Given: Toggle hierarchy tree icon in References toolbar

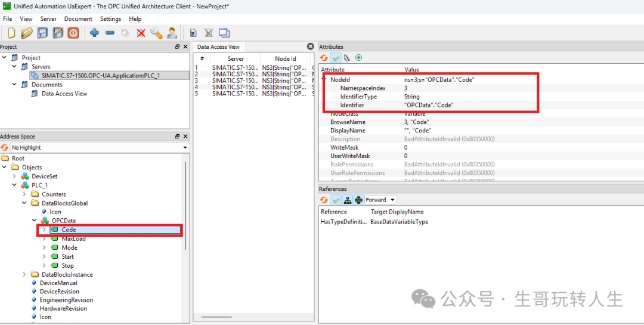Looking at the screenshot, I should point(347,200).
